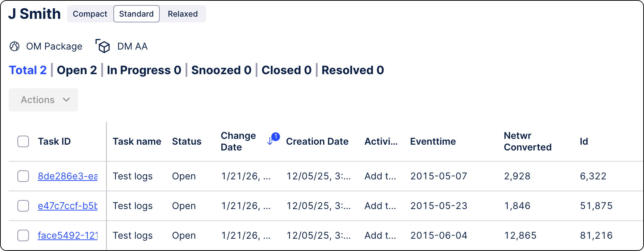Select the Resolved filter
The image size is (644, 251).
pyautogui.click(x=352, y=70)
